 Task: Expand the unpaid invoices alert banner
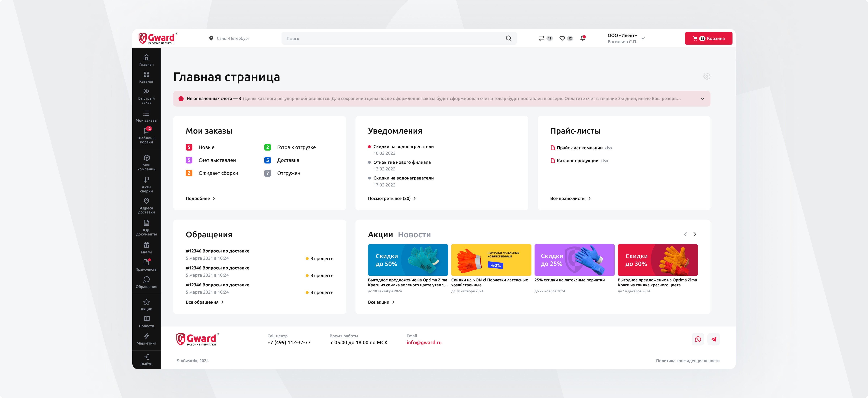pos(703,99)
